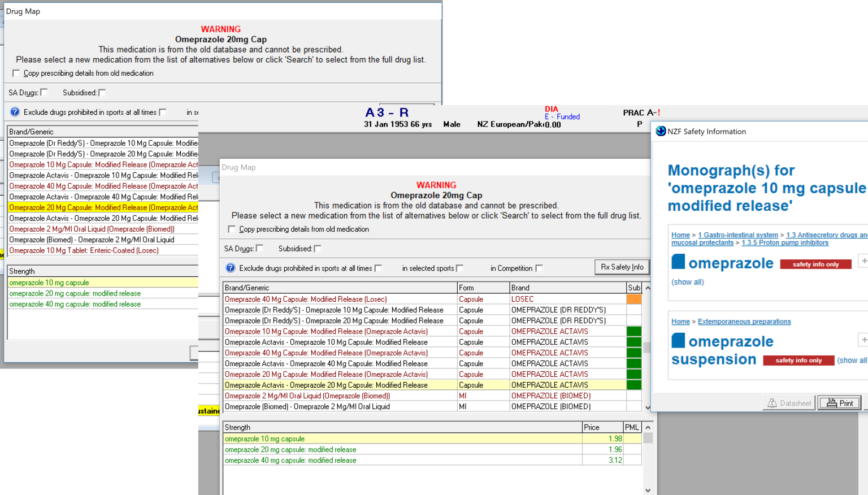Click the red 'safety info only' badge for omeprazole suspension

pyautogui.click(x=798, y=361)
